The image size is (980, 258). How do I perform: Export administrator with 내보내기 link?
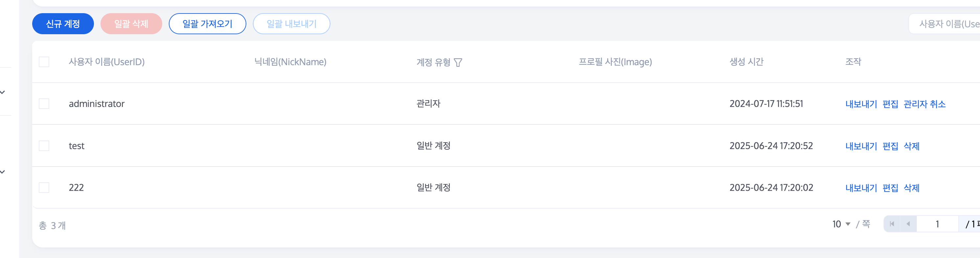click(x=861, y=104)
